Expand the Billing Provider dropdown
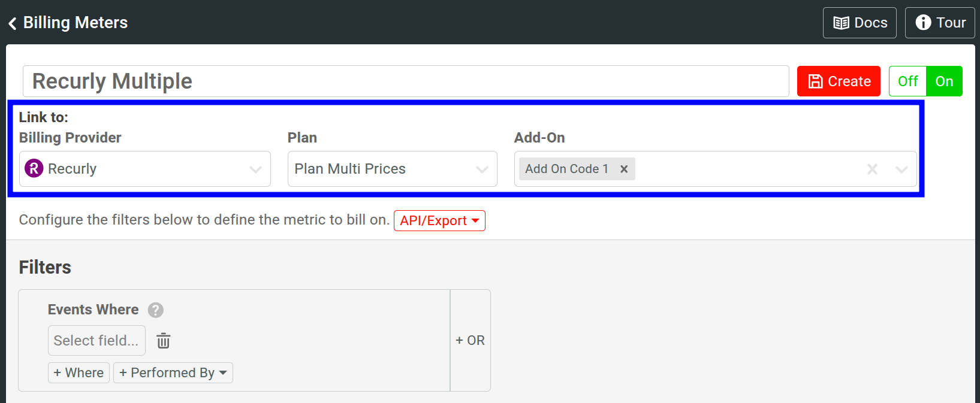Image resolution: width=980 pixels, height=403 pixels. pyautogui.click(x=255, y=169)
